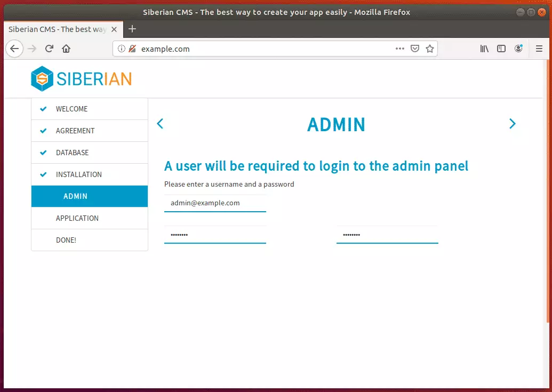Open the Agreement step in sidebar
552x392 pixels.
[x=90, y=131]
